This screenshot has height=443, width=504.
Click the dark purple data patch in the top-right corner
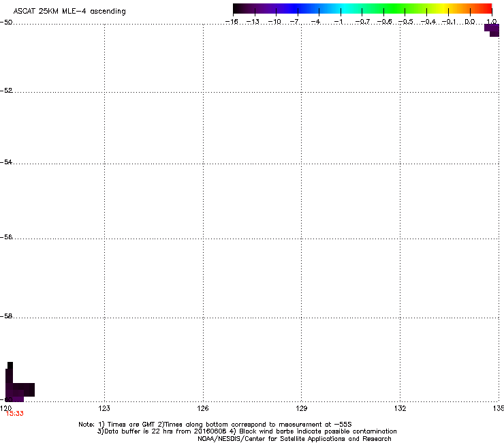point(492,30)
